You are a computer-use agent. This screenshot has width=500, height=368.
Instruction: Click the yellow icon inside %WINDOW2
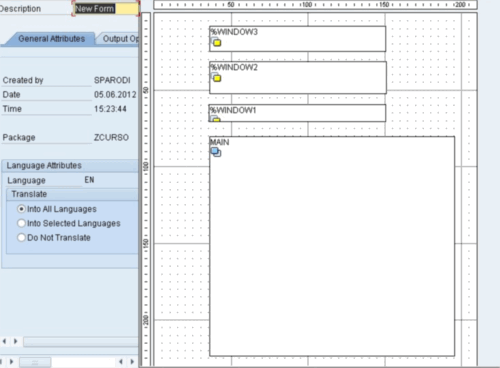(217, 78)
